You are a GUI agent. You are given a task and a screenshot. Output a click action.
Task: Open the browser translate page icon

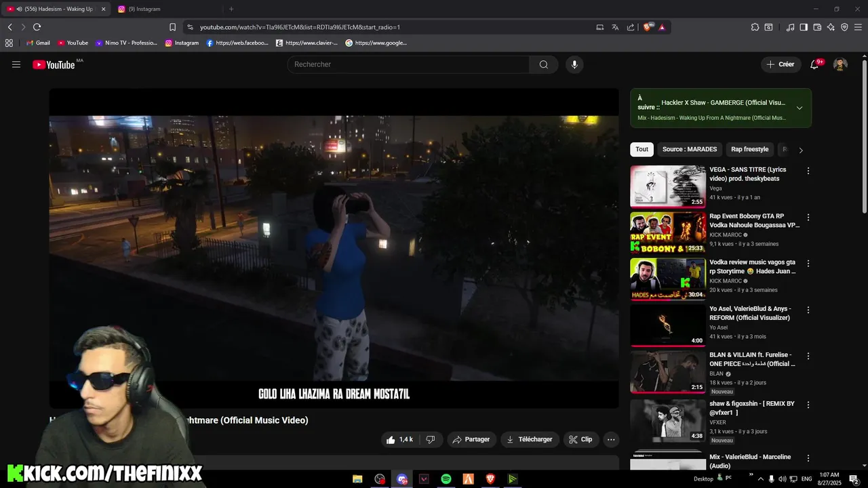(x=615, y=27)
